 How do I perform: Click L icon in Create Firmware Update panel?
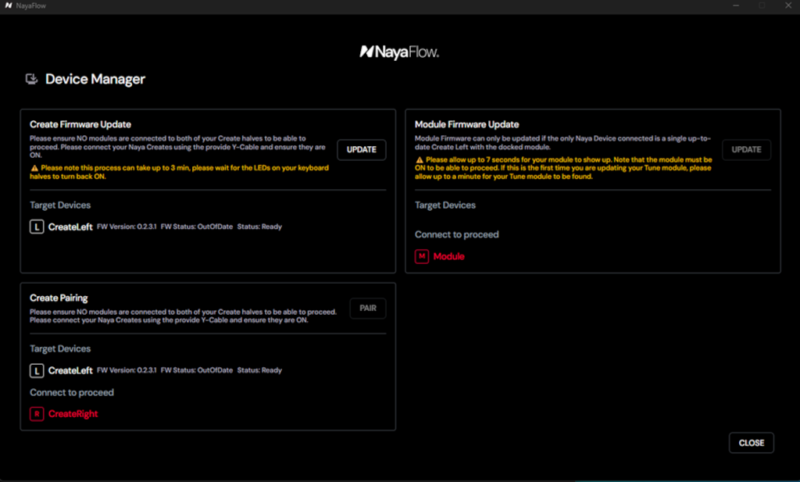coord(37,226)
